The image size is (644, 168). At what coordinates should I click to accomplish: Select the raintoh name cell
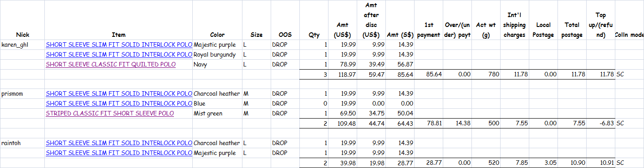pyautogui.click(x=22, y=143)
